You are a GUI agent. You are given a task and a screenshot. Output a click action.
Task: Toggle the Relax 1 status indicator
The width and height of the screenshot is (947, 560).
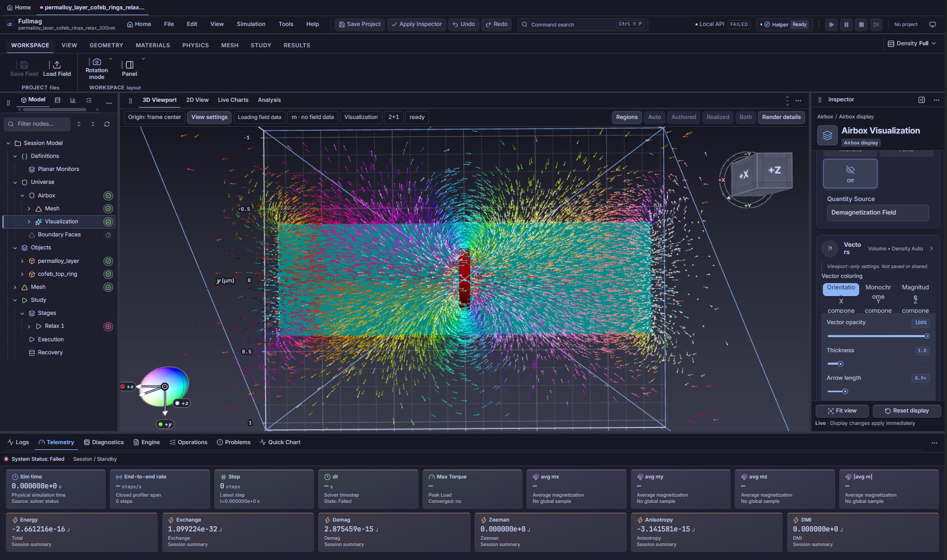[108, 327]
